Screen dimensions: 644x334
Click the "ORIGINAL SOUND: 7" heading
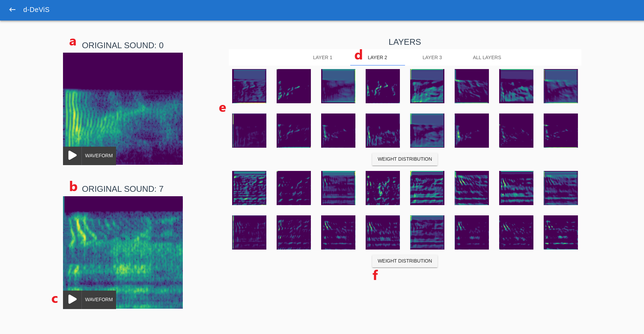123,189
